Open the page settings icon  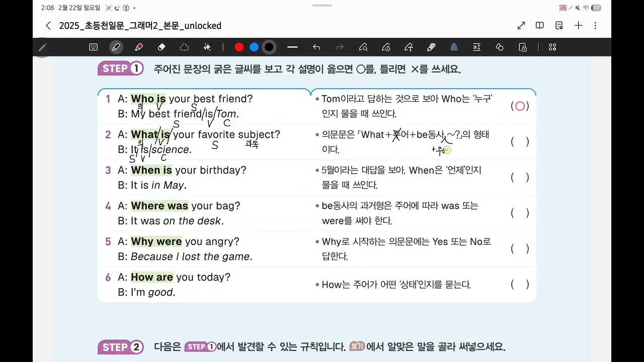[559, 26]
